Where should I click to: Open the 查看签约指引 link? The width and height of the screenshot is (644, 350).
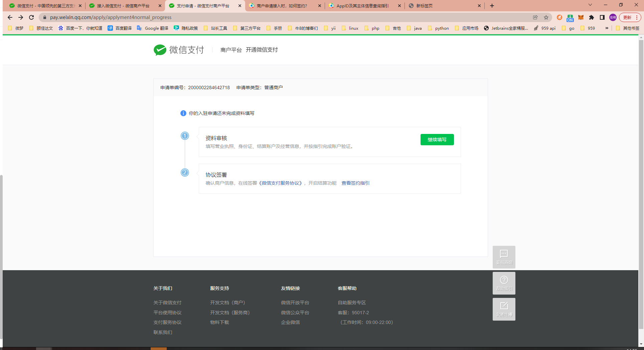tap(355, 183)
